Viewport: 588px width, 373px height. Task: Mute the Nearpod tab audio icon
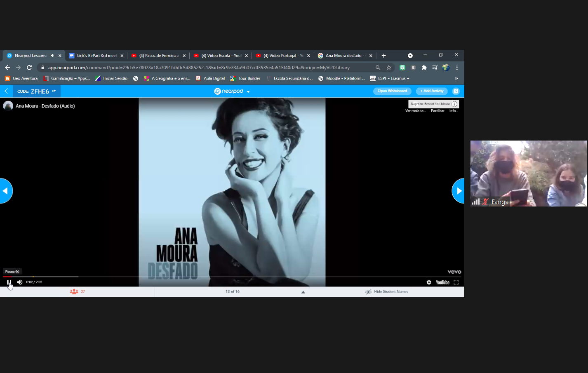52,56
